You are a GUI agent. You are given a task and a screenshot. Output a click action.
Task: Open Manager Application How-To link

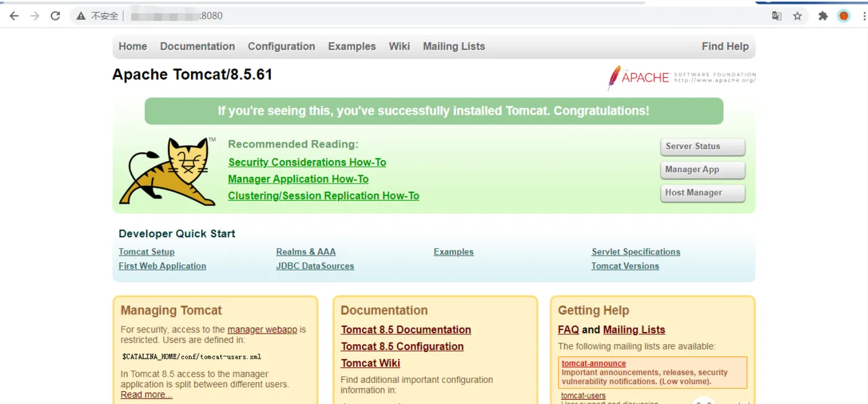pos(298,179)
